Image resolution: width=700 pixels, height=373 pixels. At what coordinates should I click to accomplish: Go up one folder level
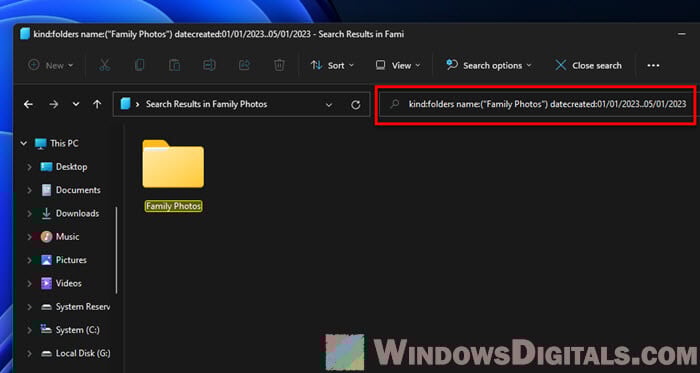[97, 104]
